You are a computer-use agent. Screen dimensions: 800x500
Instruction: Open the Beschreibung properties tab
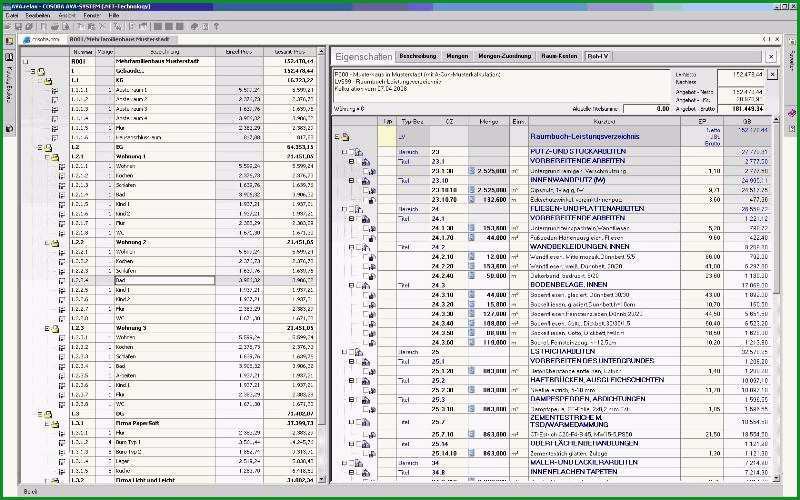[418, 56]
